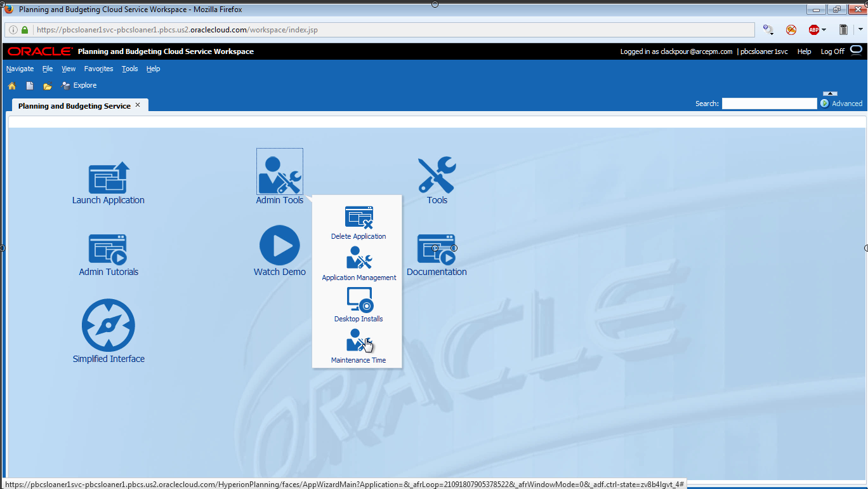This screenshot has height=489, width=868.
Task: Open the Tools menu in menu bar
Action: pyautogui.click(x=129, y=69)
